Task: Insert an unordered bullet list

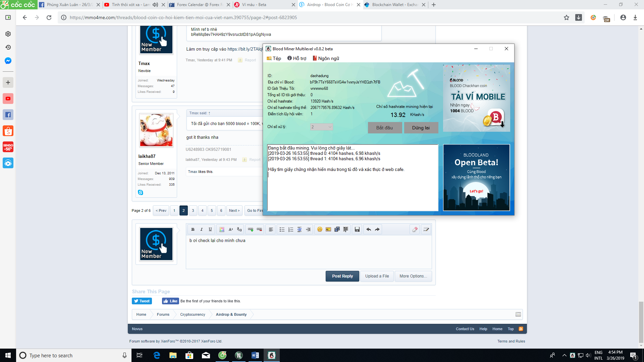Action: (282, 230)
